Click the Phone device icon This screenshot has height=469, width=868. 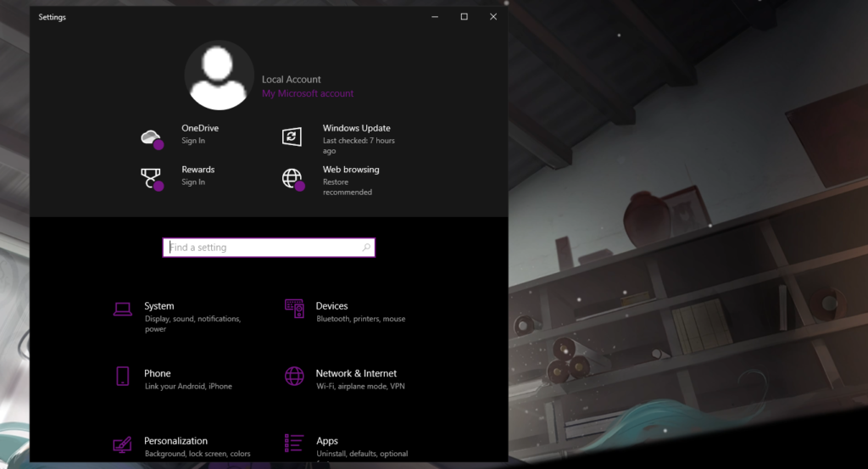pyautogui.click(x=122, y=377)
